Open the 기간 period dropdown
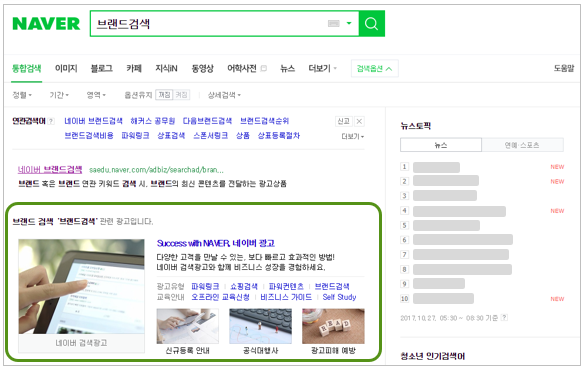 [59, 95]
